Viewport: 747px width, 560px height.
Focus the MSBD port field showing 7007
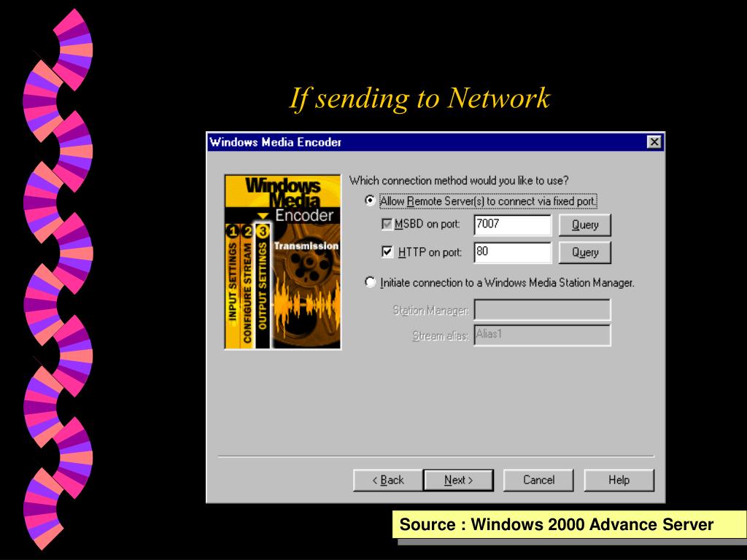(x=512, y=225)
